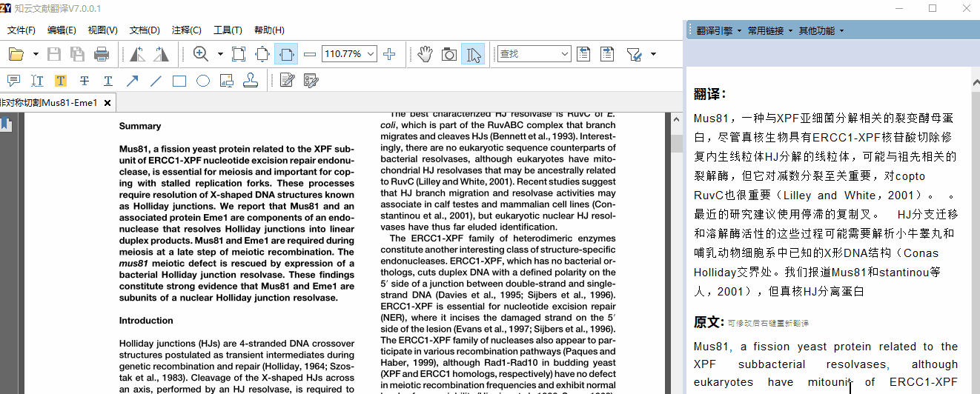Click the find next result icon
Screen dimensions: 980x394
608,54
